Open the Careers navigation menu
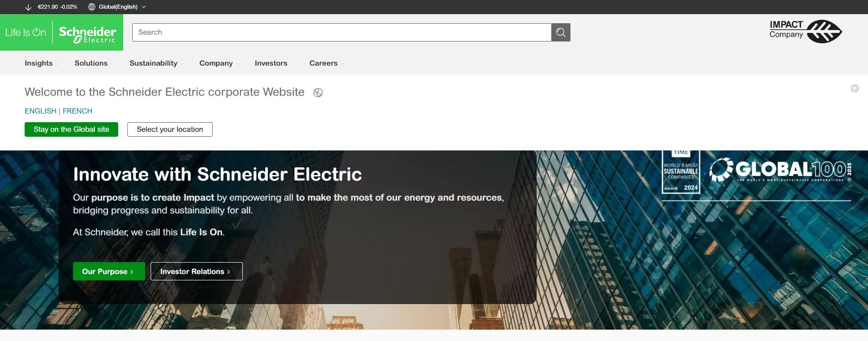Viewport: 868px width, 341px height. (x=327, y=63)
